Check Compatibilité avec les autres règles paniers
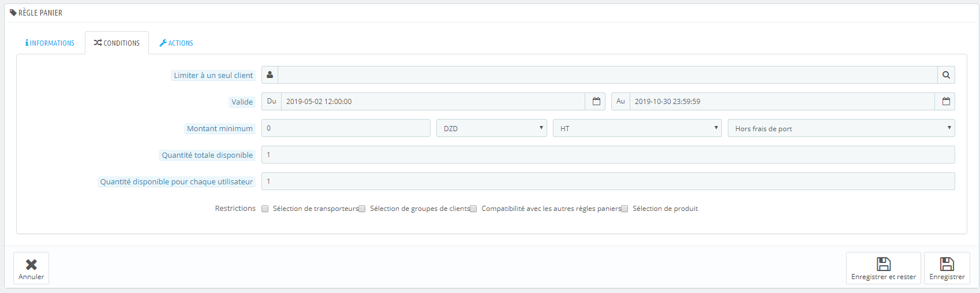This screenshot has width=980, height=293. 473,209
